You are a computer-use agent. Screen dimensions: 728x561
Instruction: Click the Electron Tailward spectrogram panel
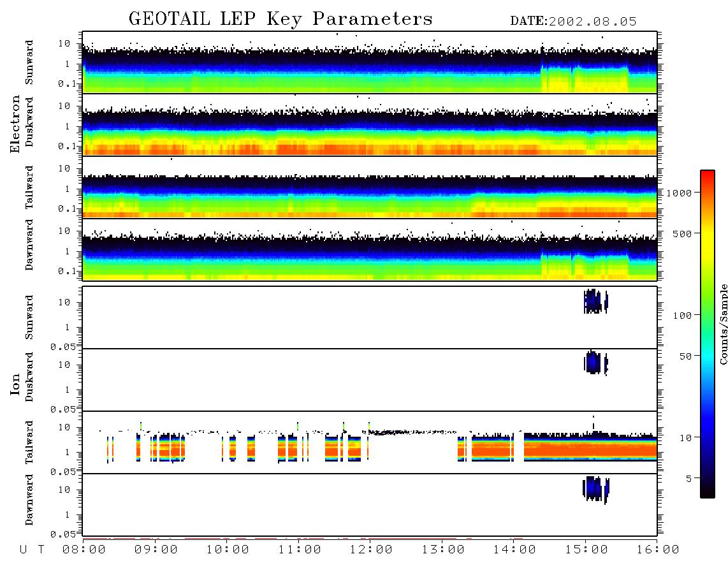(370, 187)
